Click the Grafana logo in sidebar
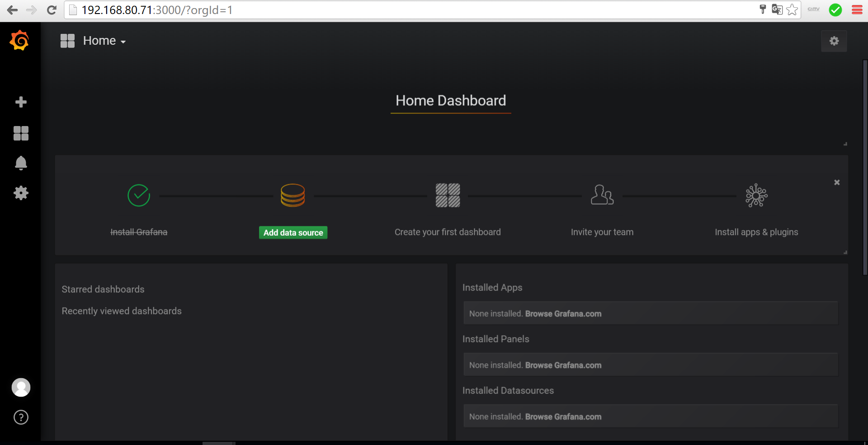The image size is (868, 445). tap(19, 41)
